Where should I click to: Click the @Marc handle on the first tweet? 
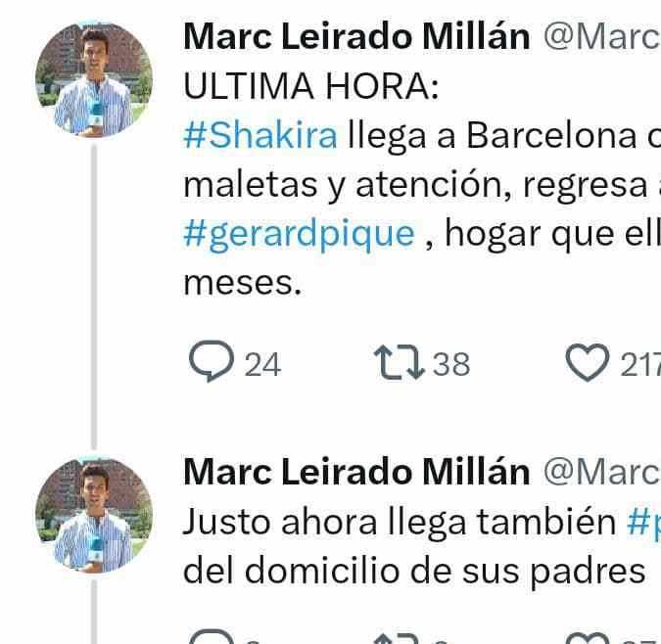pos(600,36)
